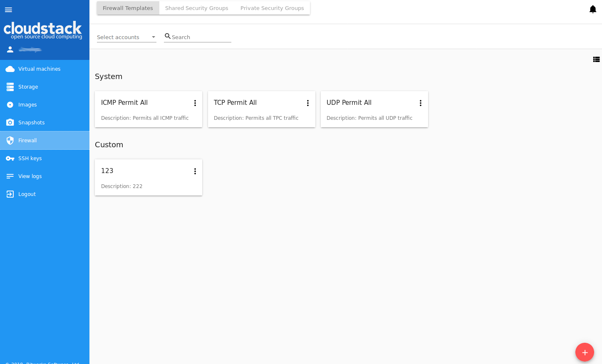Open TCP Permit All options menu

tap(307, 103)
